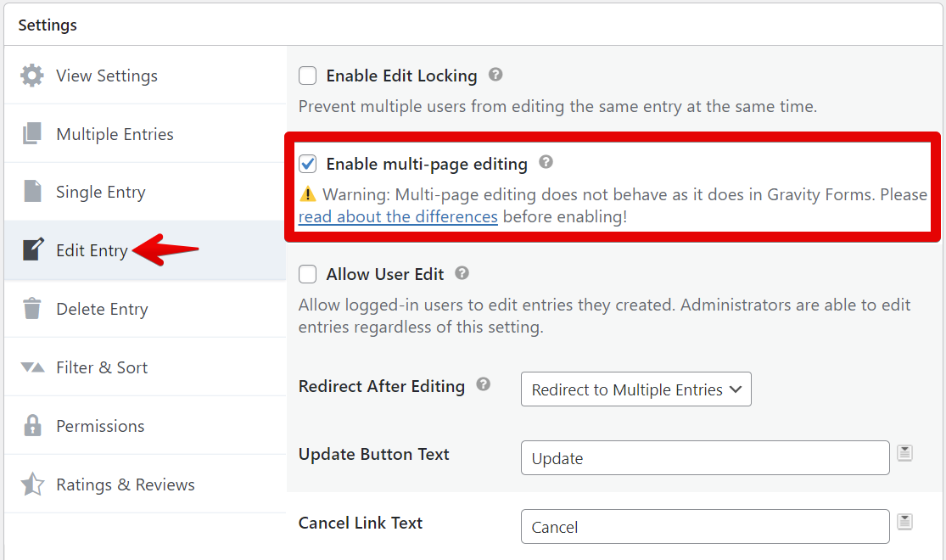Follow the read about the differences link

point(397,216)
